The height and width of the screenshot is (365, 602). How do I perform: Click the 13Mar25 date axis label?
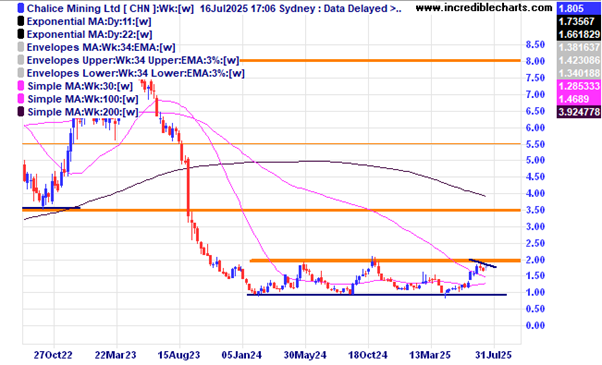(x=430, y=355)
